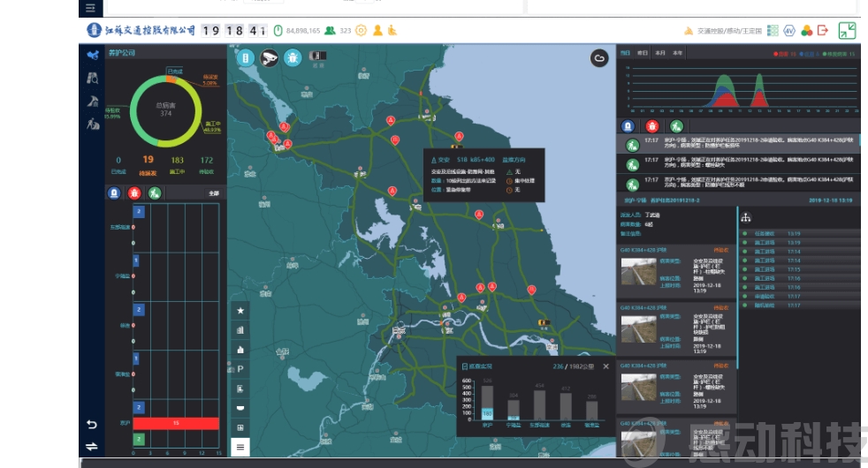
Task: Click the exit fullscreen green icon
Action: click(x=847, y=30)
